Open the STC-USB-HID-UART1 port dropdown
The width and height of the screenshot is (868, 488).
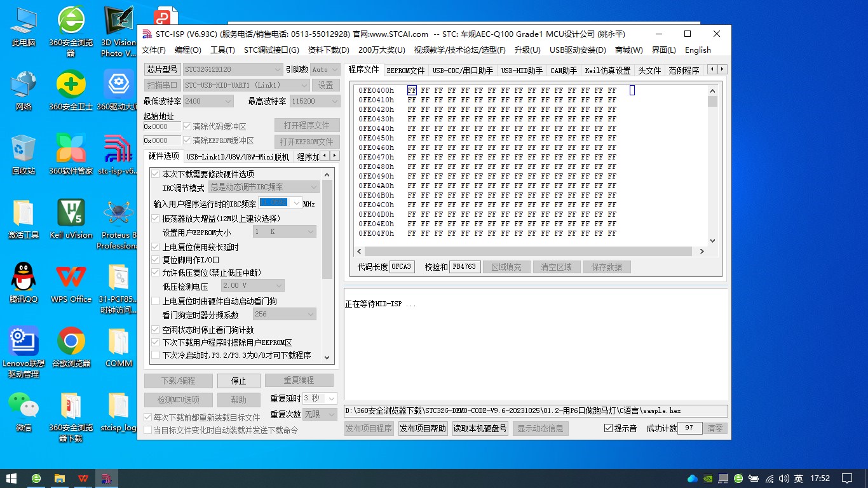246,85
